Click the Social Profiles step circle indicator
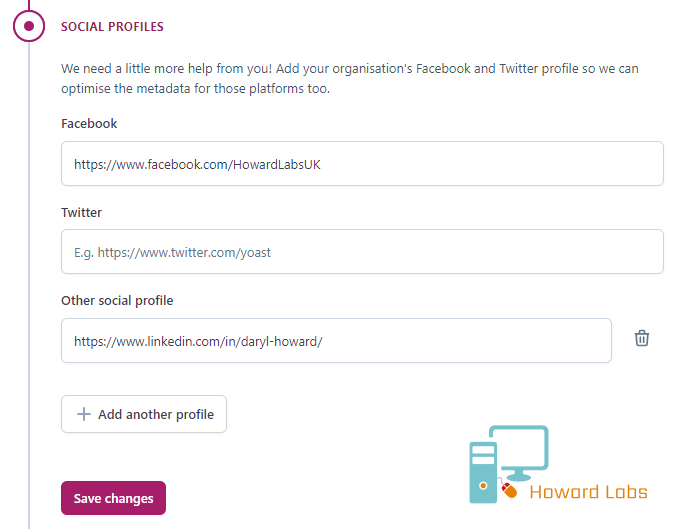Screen dimensions: 683x529 [x=29, y=26]
